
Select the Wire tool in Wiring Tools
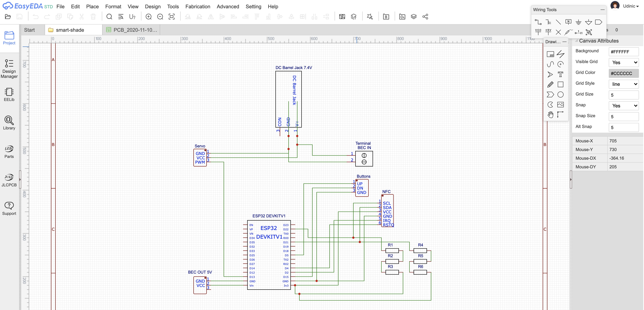tap(538, 22)
